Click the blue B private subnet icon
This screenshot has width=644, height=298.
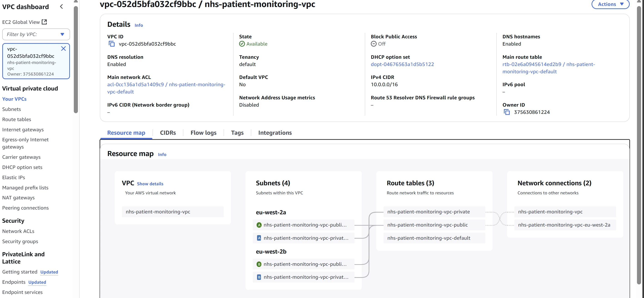259,277
